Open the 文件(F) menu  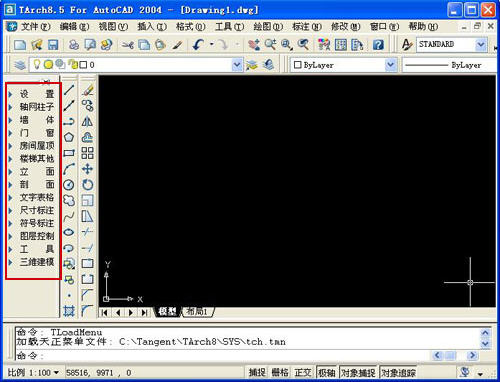click(35, 27)
